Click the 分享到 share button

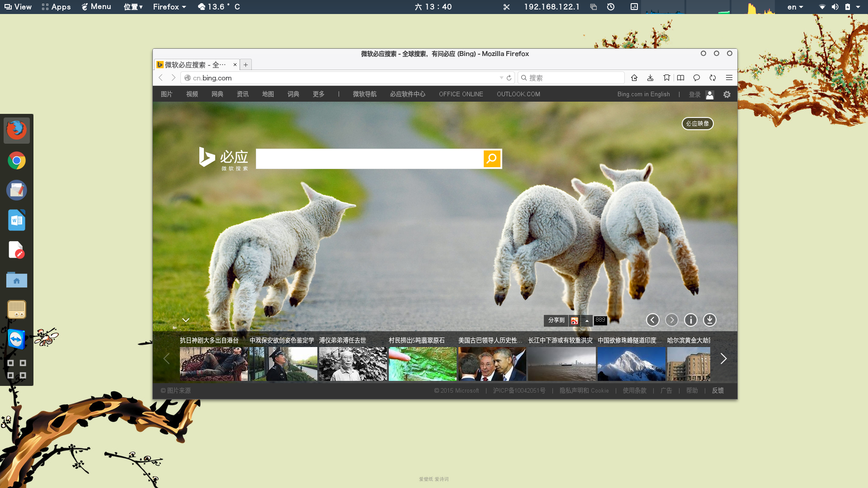tap(556, 320)
